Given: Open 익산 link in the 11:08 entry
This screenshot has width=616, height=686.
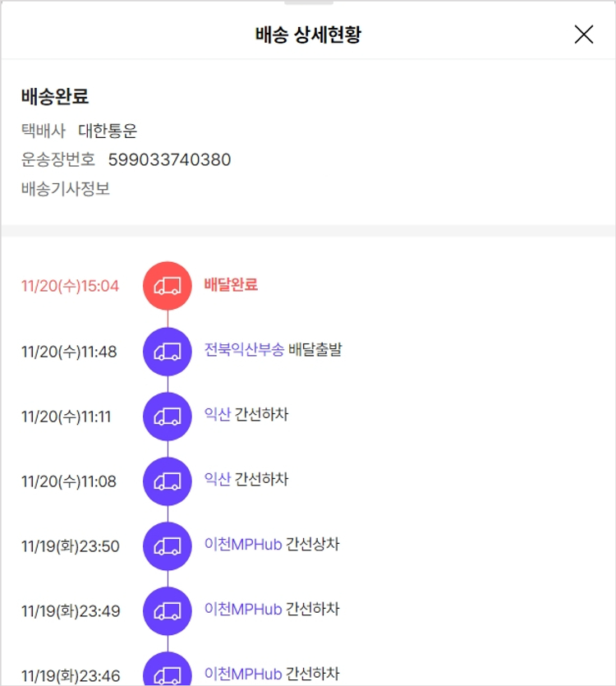Looking at the screenshot, I should coord(218,480).
